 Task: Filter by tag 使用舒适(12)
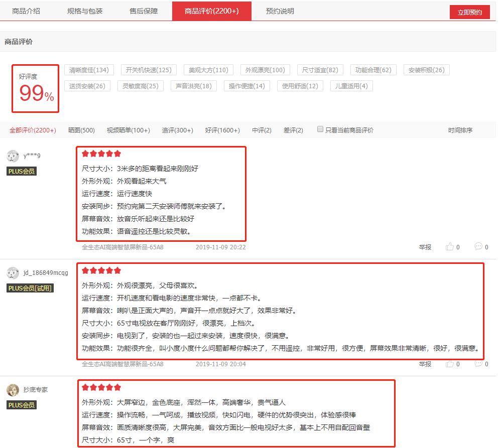click(x=300, y=86)
